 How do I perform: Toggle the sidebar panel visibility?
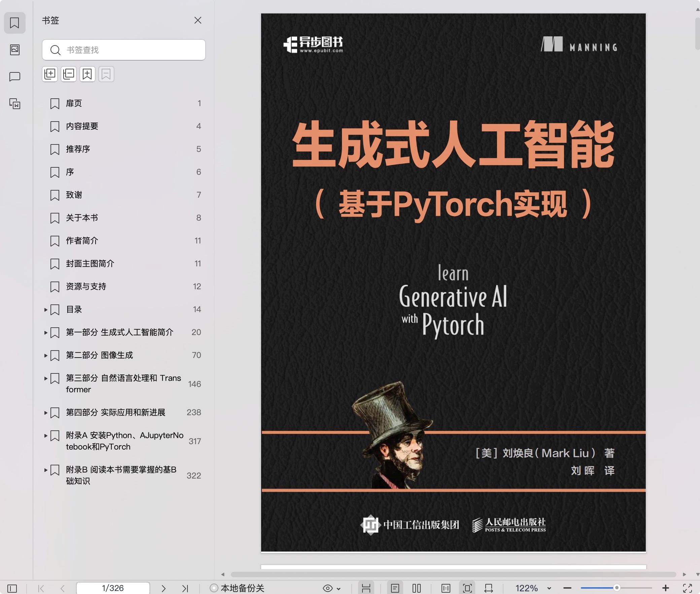click(12, 588)
